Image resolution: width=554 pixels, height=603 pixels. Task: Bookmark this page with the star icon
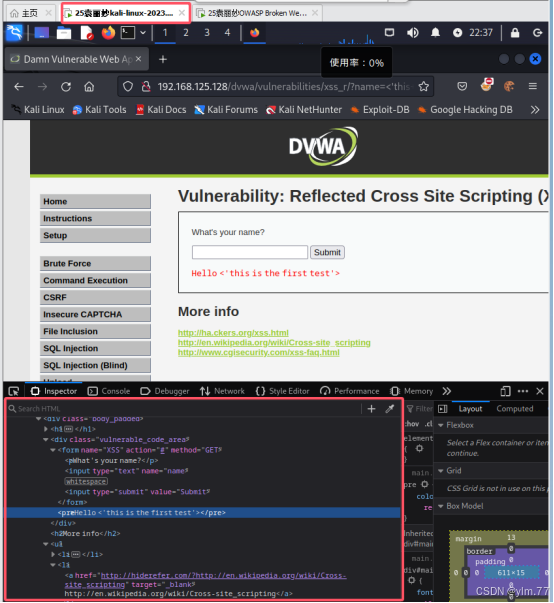(x=424, y=87)
